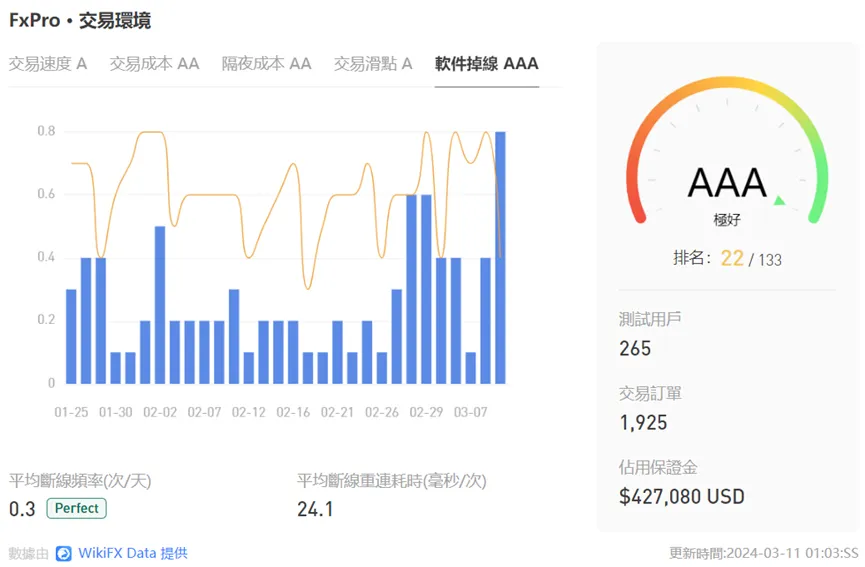Click the 0.3 disconnect frequency value
The image size is (865, 567).
point(22,509)
